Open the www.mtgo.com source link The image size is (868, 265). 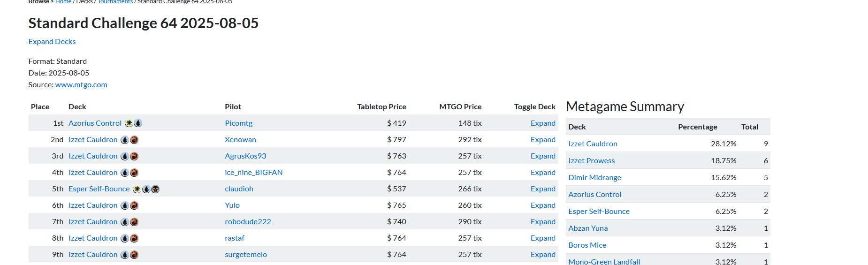pyautogui.click(x=81, y=85)
